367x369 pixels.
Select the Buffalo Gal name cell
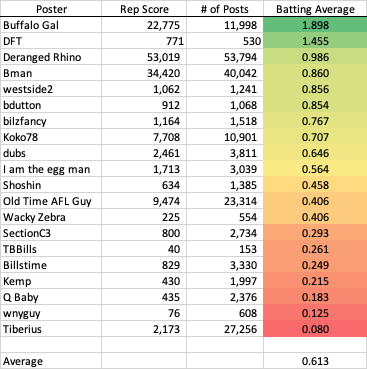click(51, 25)
